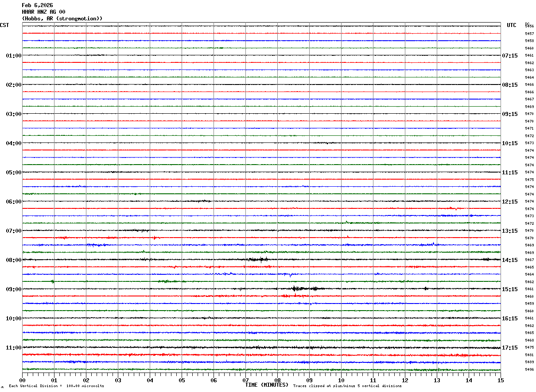Select the 12:15 UTC time label

(510, 202)
